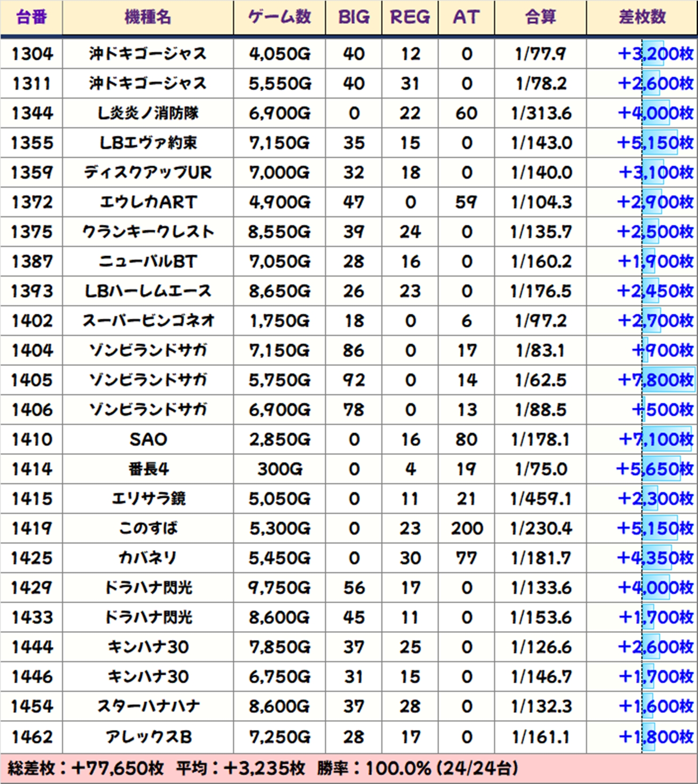This screenshot has height=784, width=698.
Task: Click the 機種名 column header
Action: click(x=148, y=17)
